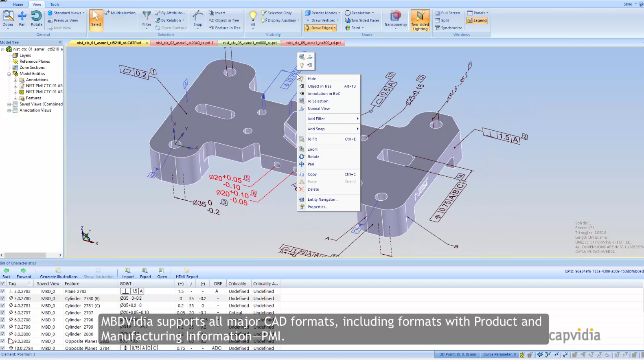The height and width of the screenshot is (360, 644).
Task: Open Resolution dropdown
Action: pos(359,13)
